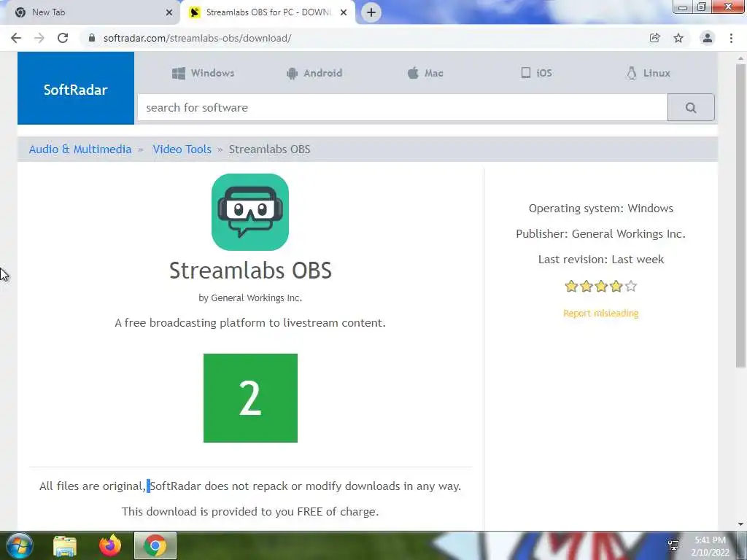
Task: Open the Windows category
Action: pos(204,74)
